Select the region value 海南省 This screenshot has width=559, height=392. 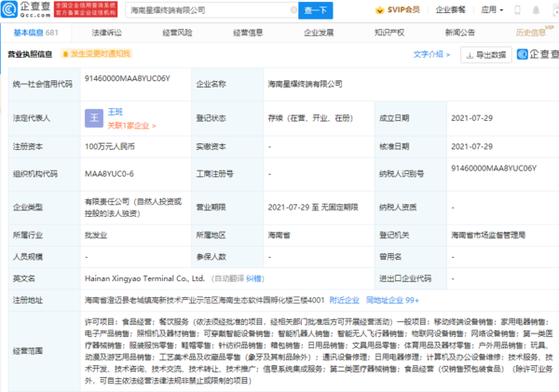[x=279, y=236]
